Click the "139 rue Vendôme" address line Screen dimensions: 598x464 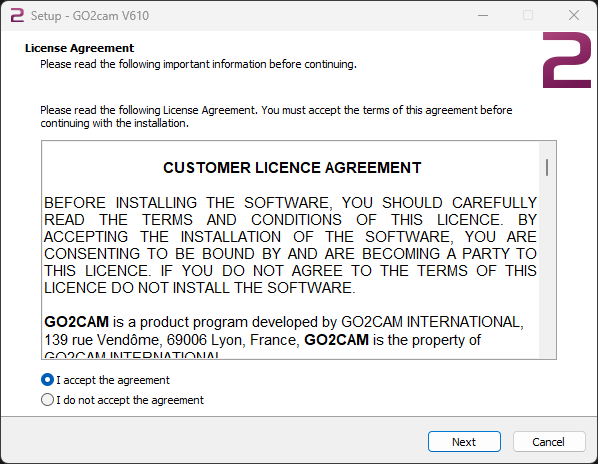click(262, 340)
